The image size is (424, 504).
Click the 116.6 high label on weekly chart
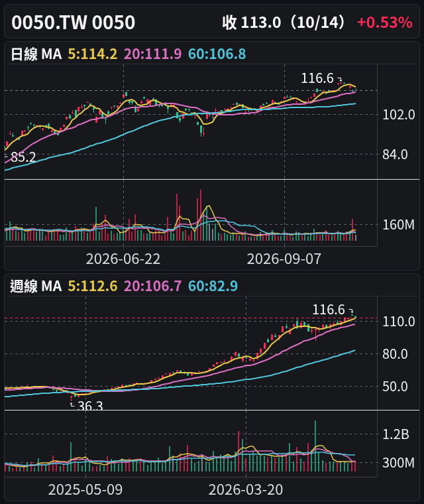pyautogui.click(x=329, y=310)
